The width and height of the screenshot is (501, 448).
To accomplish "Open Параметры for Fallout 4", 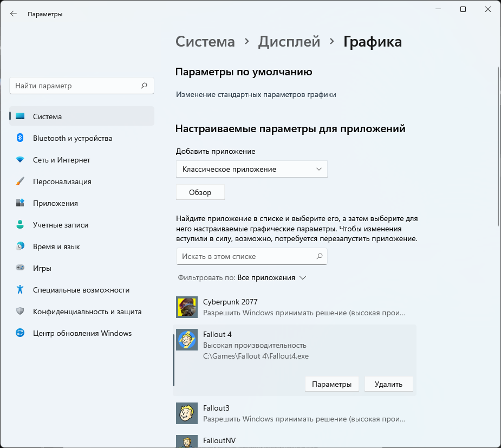I will [331, 384].
